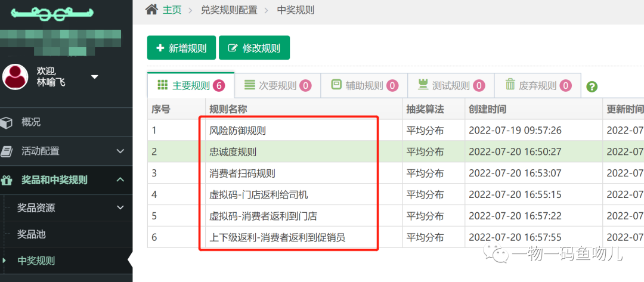Click the trash icon on 废弃规则 tab
Viewport: 644px width, 282px height.
(x=510, y=85)
